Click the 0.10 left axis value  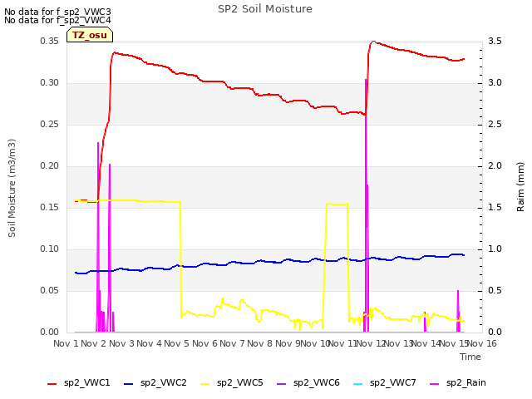[x=50, y=249]
